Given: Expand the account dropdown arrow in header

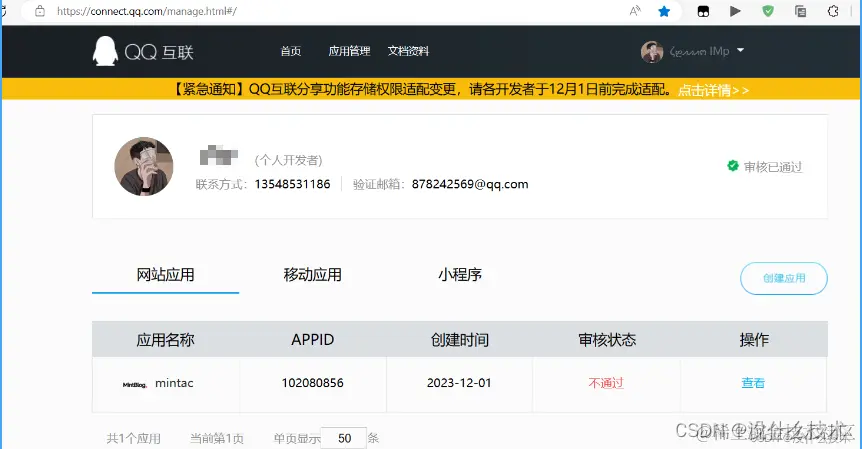Looking at the screenshot, I should pyautogui.click(x=741, y=50).
